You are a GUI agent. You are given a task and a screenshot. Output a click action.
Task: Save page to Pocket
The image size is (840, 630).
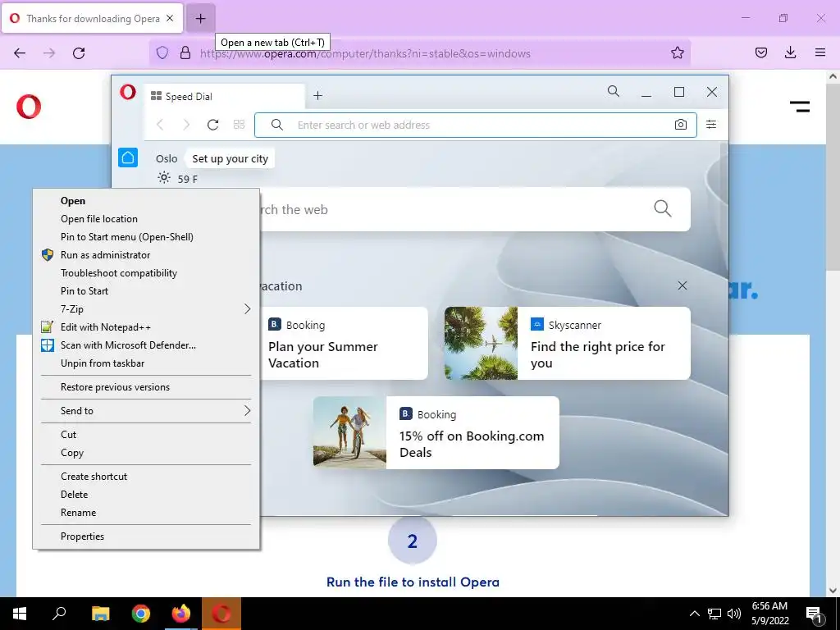click(761, 52)
